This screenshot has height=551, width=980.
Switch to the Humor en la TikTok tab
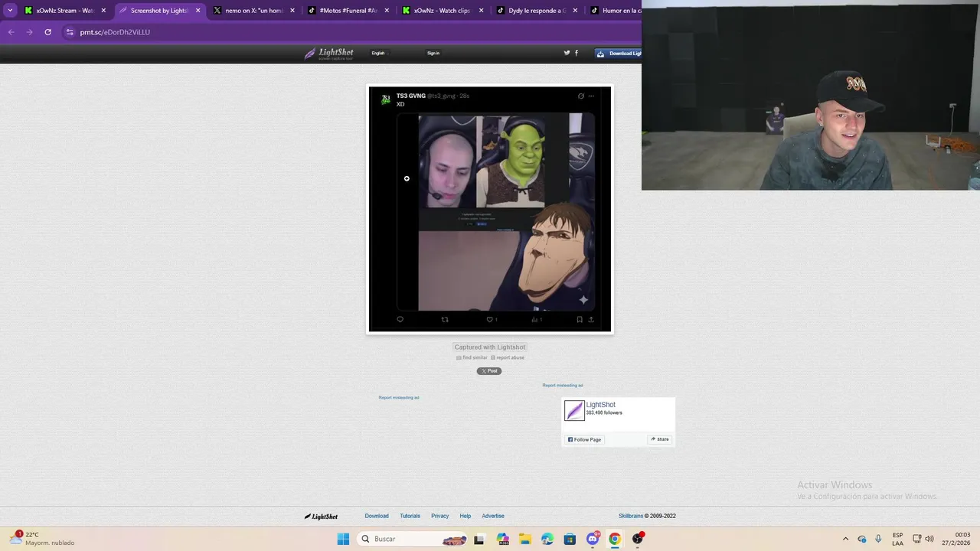click(614, 11)
